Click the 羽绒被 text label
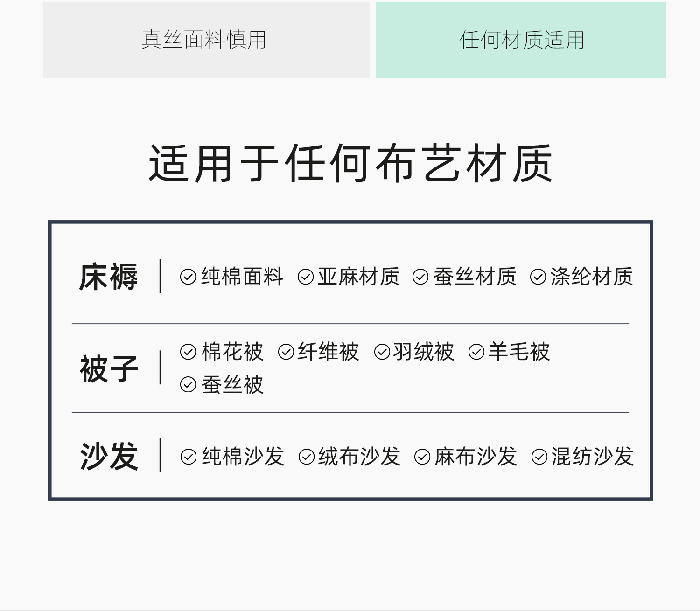Screen dimensions: 700x611 423,352
